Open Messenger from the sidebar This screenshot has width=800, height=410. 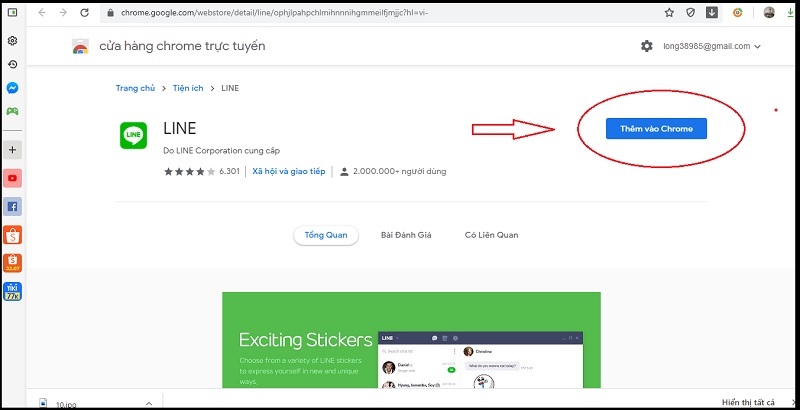tap(13, 88)
